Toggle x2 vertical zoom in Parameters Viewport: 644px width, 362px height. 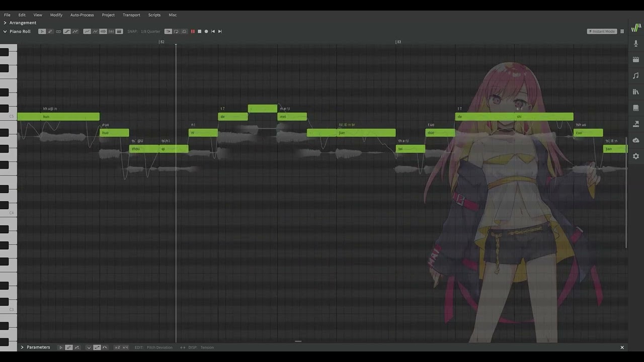coord(117,347)
